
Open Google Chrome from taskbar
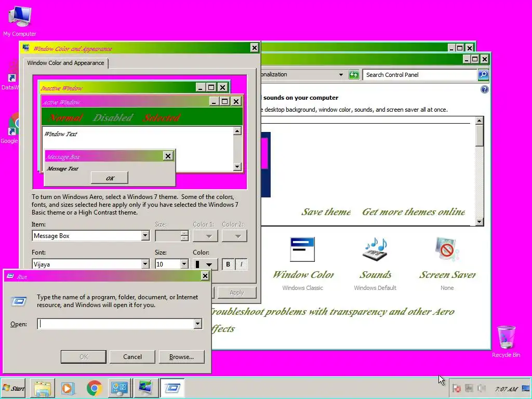(x=95, y=388)
